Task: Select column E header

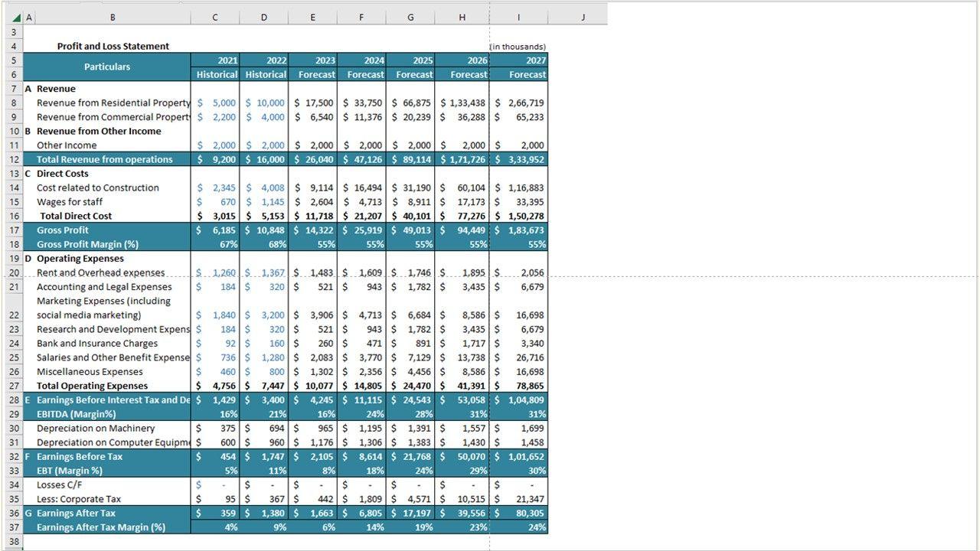Action: pos(312,17)
